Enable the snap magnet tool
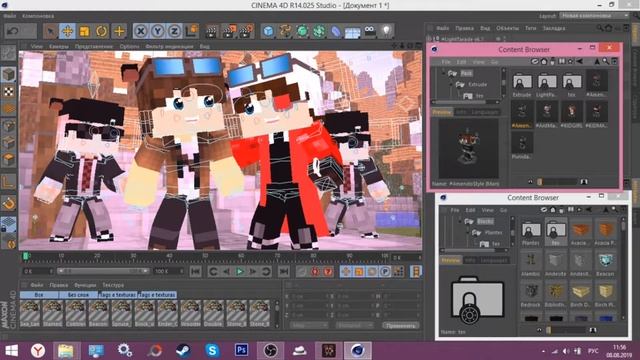Screen dimensions: 640x360 [x=9, y=203]
